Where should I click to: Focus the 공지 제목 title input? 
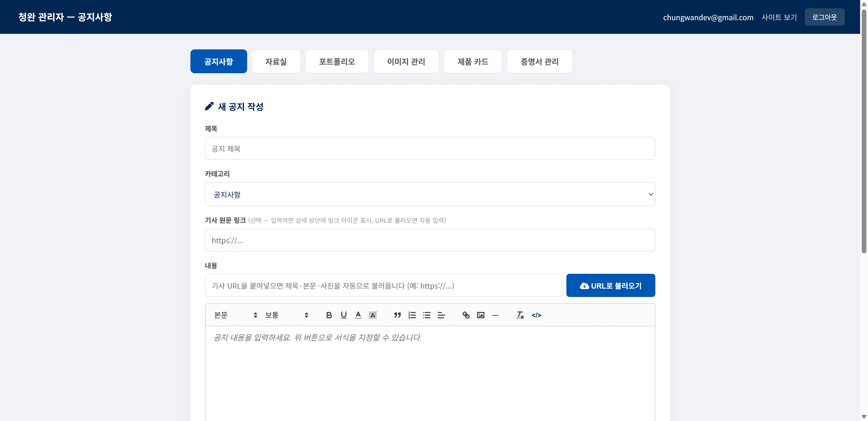coord(430,148)
